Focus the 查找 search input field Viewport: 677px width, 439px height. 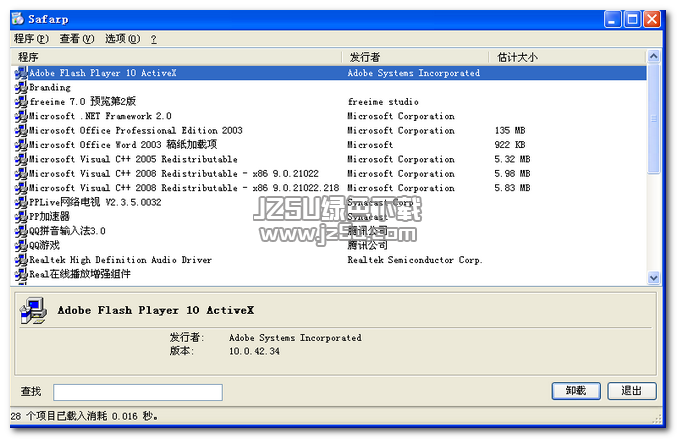coord(138,392)
